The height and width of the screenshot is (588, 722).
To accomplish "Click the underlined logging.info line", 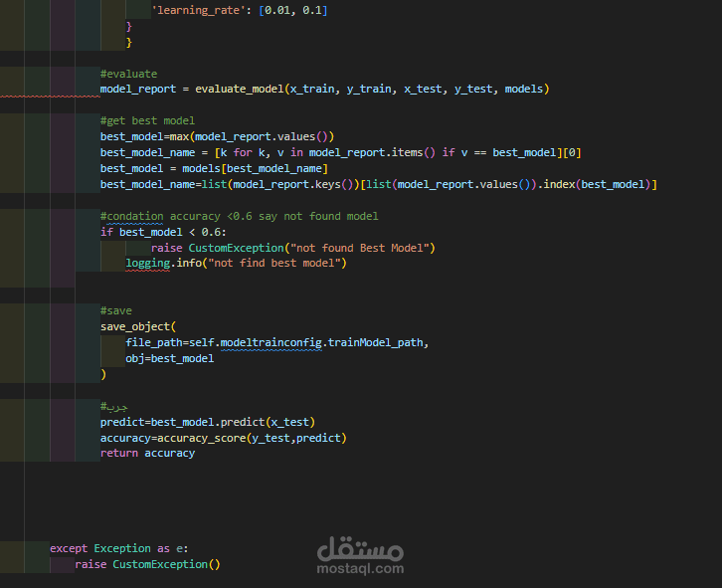I will click(236, 263).
